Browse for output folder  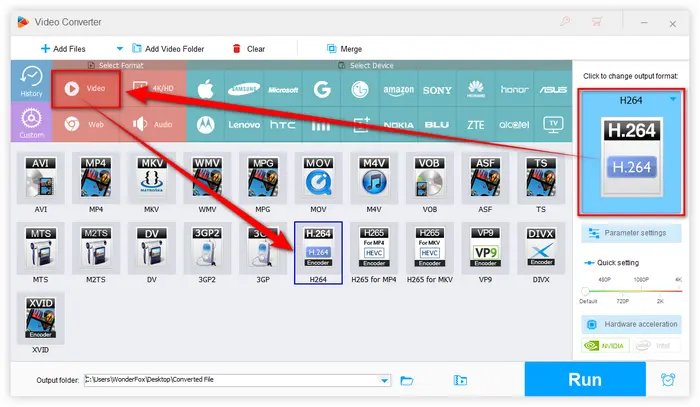tap(407, 381)
